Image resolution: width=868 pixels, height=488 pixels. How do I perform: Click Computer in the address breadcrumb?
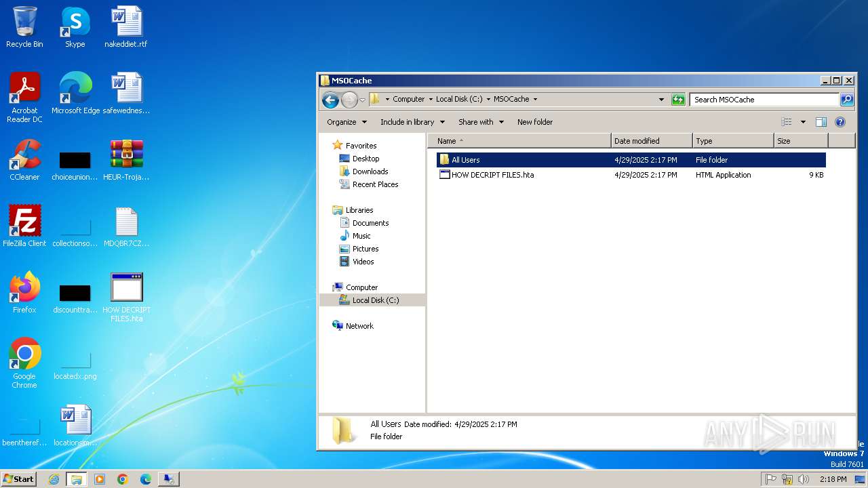click(x=408, y=99)
